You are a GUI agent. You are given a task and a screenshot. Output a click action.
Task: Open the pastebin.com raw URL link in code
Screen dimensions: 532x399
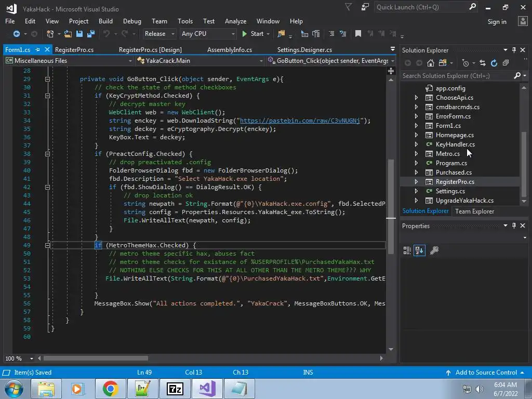pos(300,121)
